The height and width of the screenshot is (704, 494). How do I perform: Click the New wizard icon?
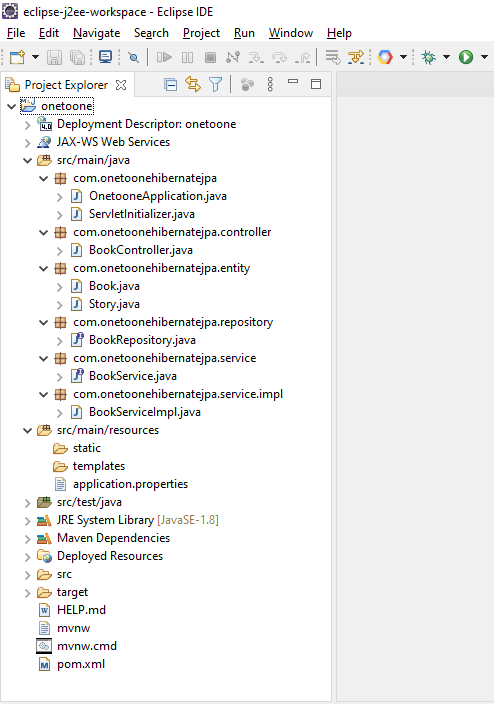click(18, 57)
